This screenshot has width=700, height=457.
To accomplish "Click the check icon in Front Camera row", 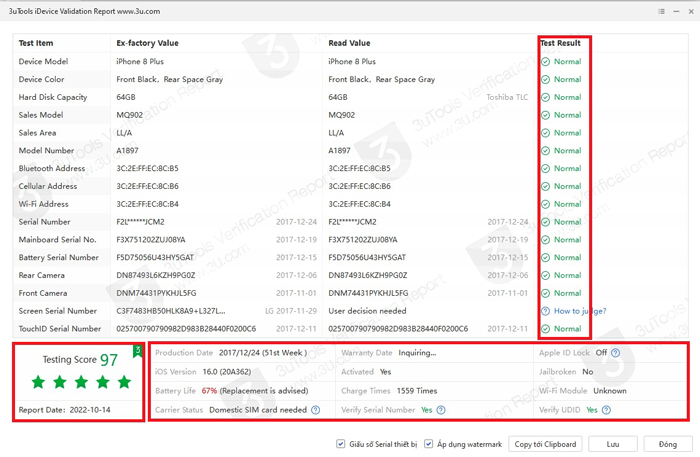I will coord(546,293).
